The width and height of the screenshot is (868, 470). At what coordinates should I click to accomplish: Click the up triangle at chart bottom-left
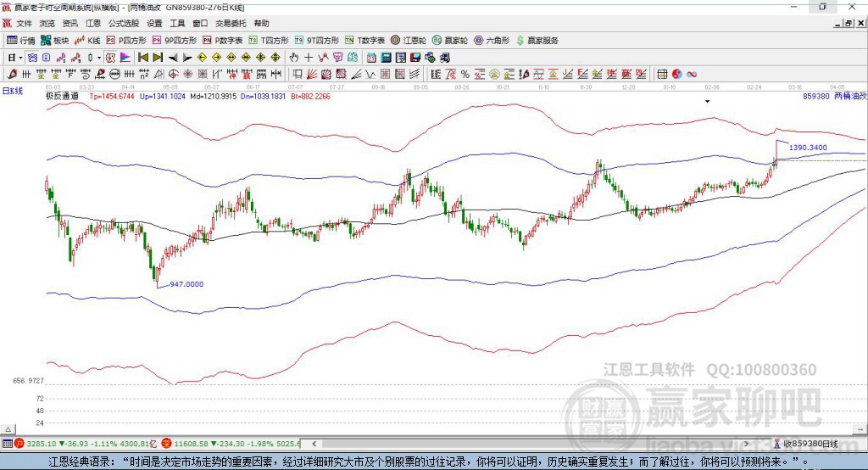point(8,429)
